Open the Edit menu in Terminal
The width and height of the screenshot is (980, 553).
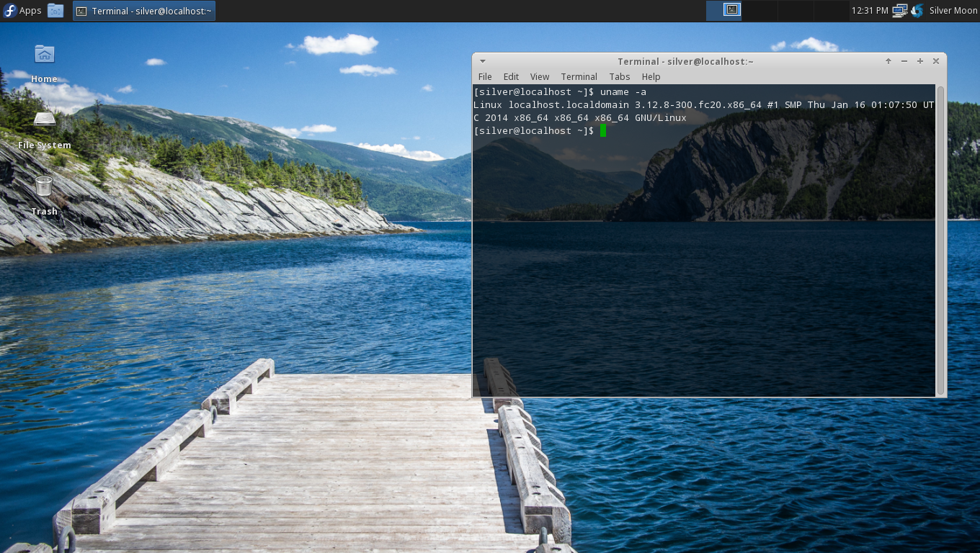click(x=511, y=76)
